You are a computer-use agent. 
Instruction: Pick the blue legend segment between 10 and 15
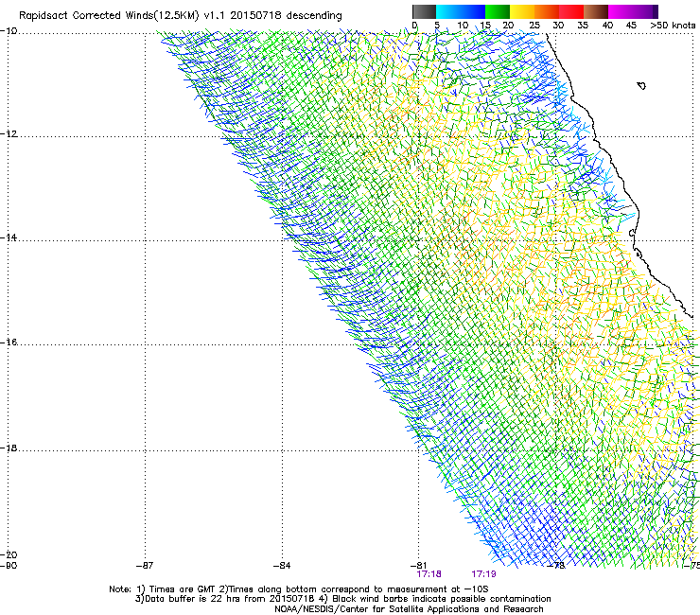click(x=473, y=11)
